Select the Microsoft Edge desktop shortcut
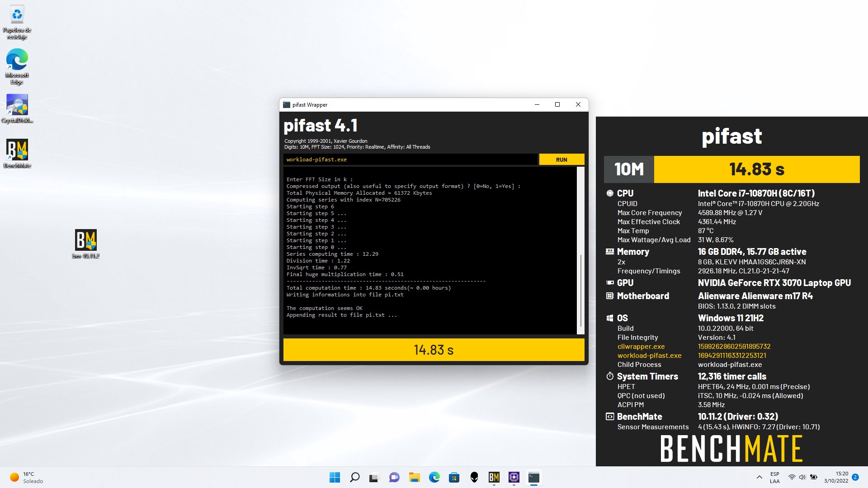This screenshot has height=488, width=868. point(17,67)
